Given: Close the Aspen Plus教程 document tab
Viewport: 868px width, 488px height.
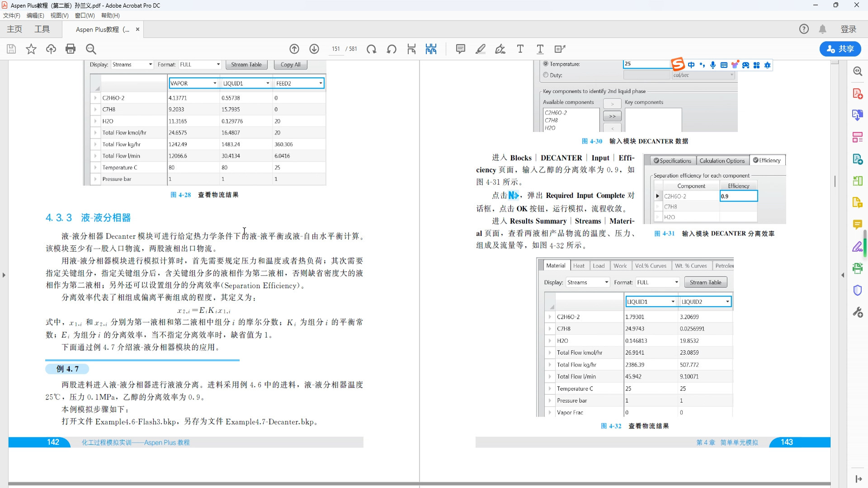Looking at the screenshot, I should [x=137, y=29].
